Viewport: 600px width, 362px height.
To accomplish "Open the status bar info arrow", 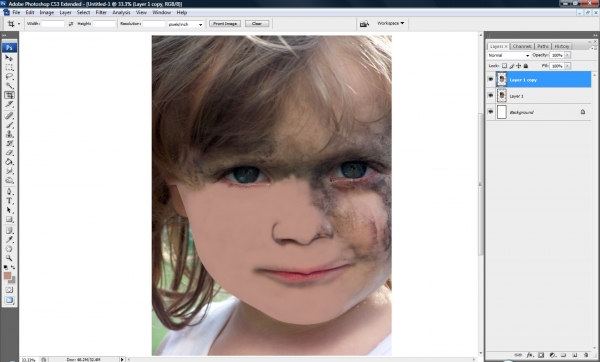I will [x=122, y=359].
